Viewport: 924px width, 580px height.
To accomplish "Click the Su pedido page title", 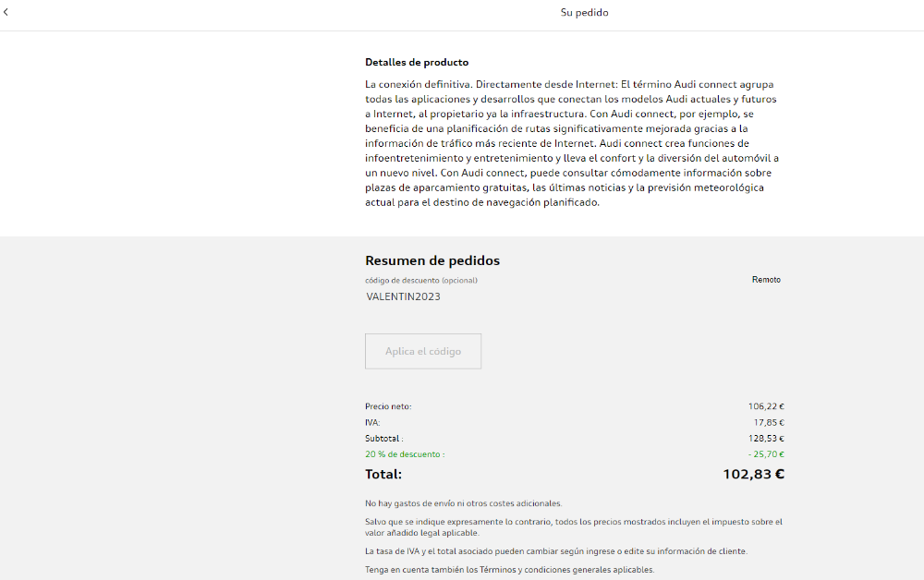I will coord(584,12).
